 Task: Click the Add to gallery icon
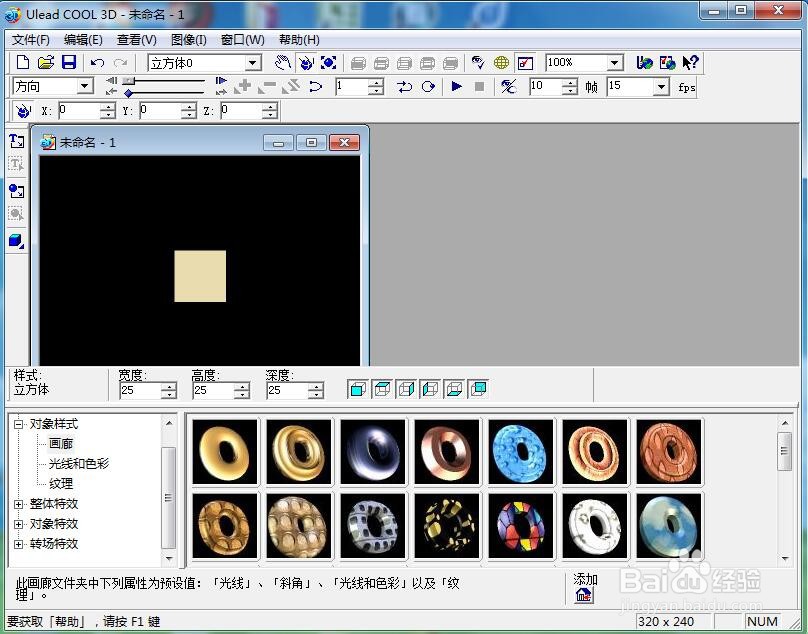point(584,595)
